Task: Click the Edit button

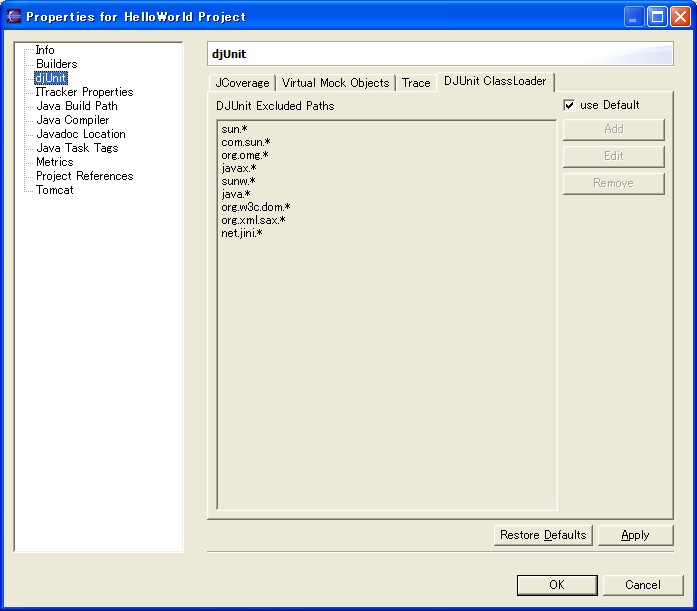Action: pos(614,156)
